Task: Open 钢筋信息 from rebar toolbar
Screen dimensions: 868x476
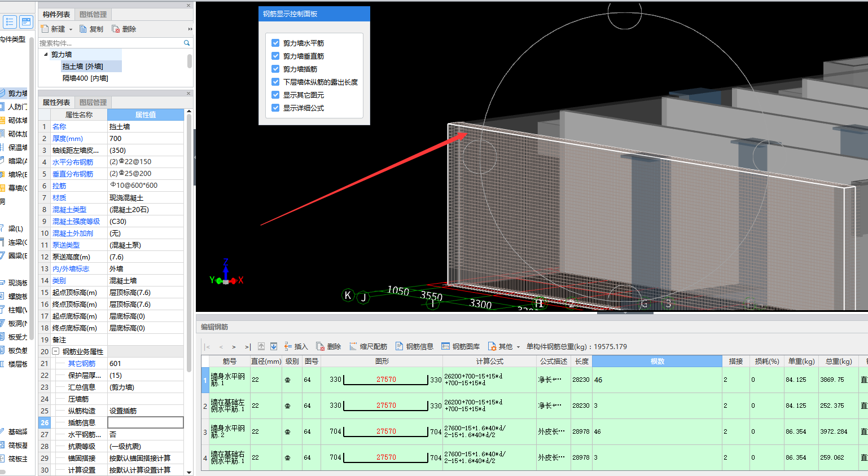Action: click(415, 346)
